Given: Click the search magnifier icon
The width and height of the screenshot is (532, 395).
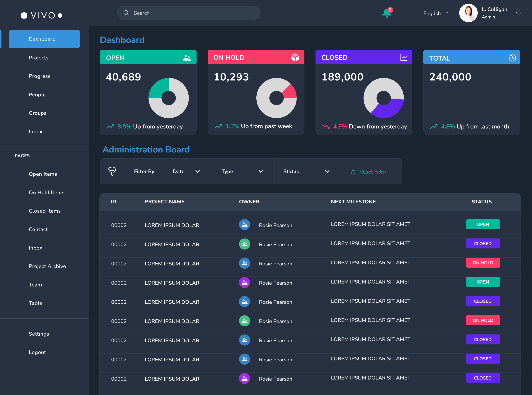Looking at the screenshot, I should 126,13.
